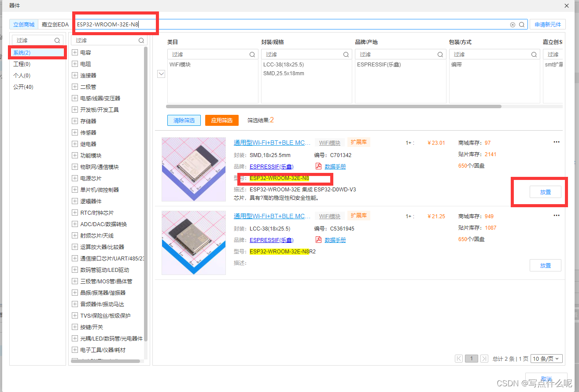Image resolution: width=579 pixels, height=392 pixels.
Task: Click the 申请新元件 button
Action: pos(548,25)
